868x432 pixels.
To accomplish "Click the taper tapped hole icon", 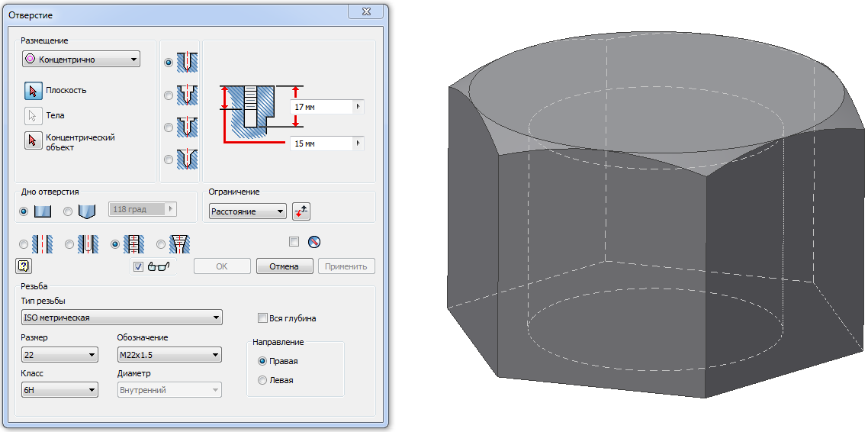I will tap(180, 244).
